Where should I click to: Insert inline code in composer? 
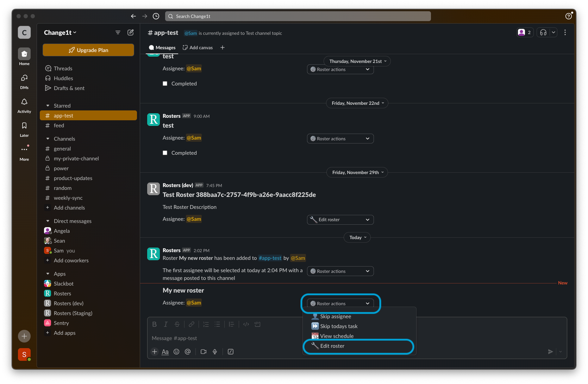246,324
